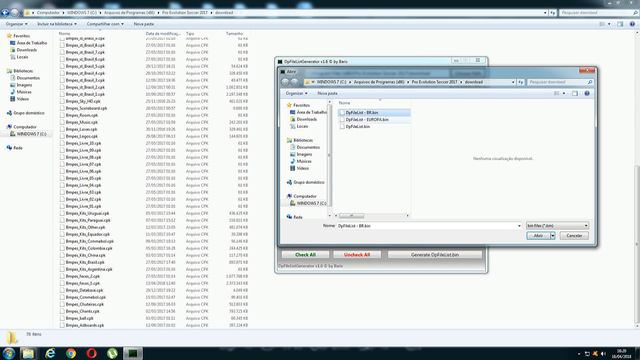Open the Windows Start menu

click(x=9, y=353)
